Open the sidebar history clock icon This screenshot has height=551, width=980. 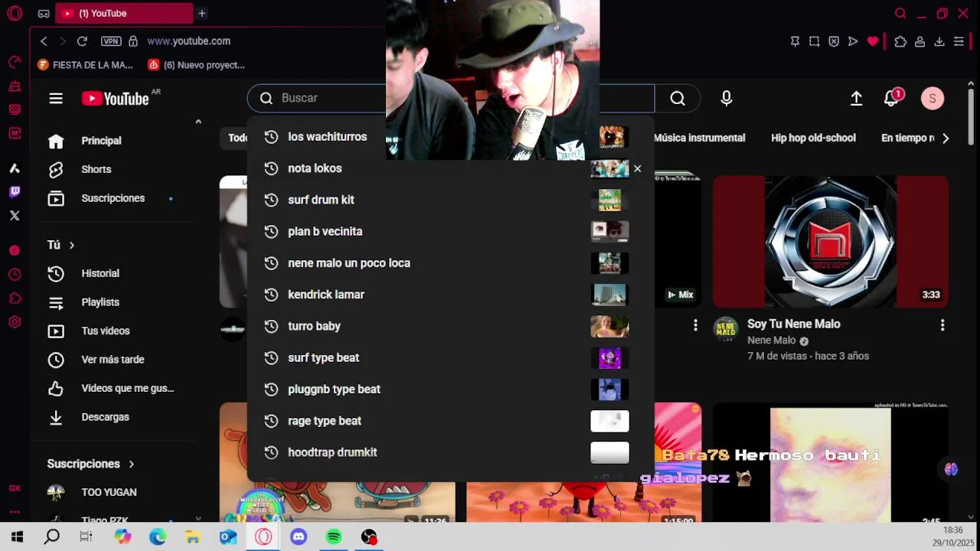click(15, 274)
